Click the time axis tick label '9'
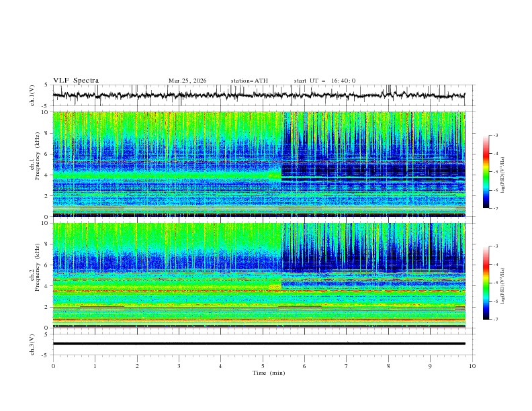 [x=430, y=366]
